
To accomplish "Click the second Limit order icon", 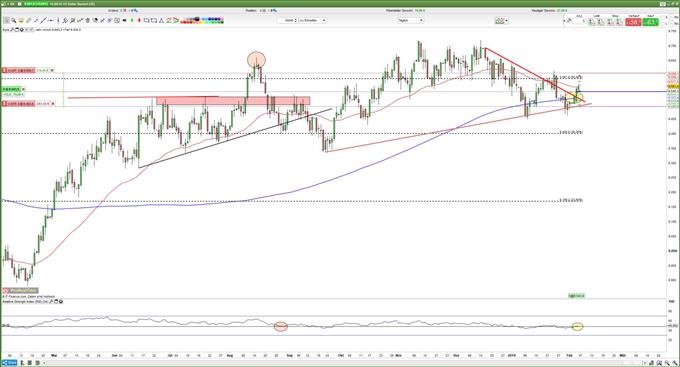I will coord(600,22).
